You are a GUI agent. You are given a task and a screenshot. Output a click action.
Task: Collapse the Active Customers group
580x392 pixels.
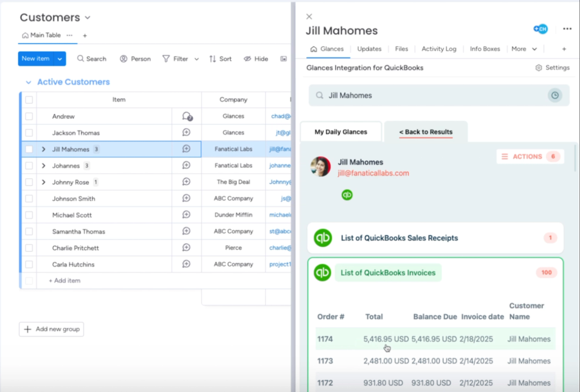pyautogui.click(x=29, y=82)
